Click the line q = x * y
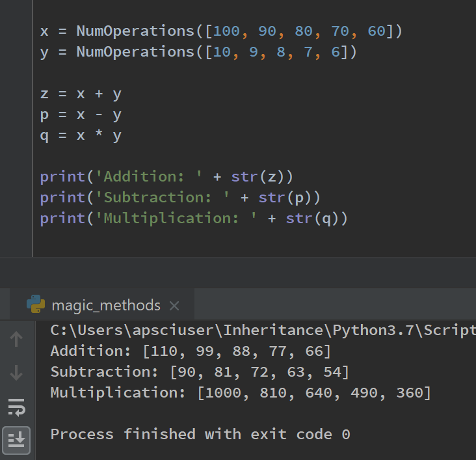 81,135
